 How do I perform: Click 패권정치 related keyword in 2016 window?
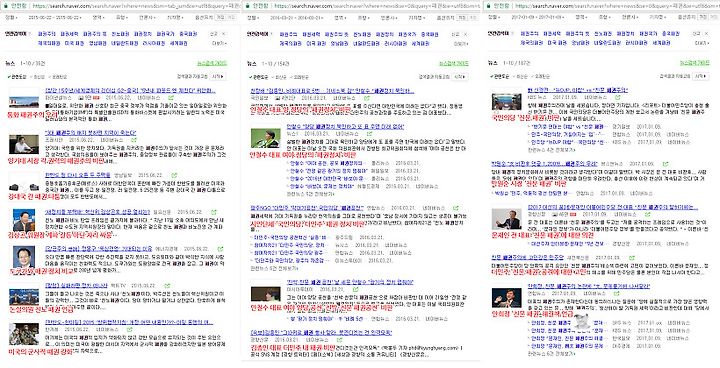tap(385, 34)
